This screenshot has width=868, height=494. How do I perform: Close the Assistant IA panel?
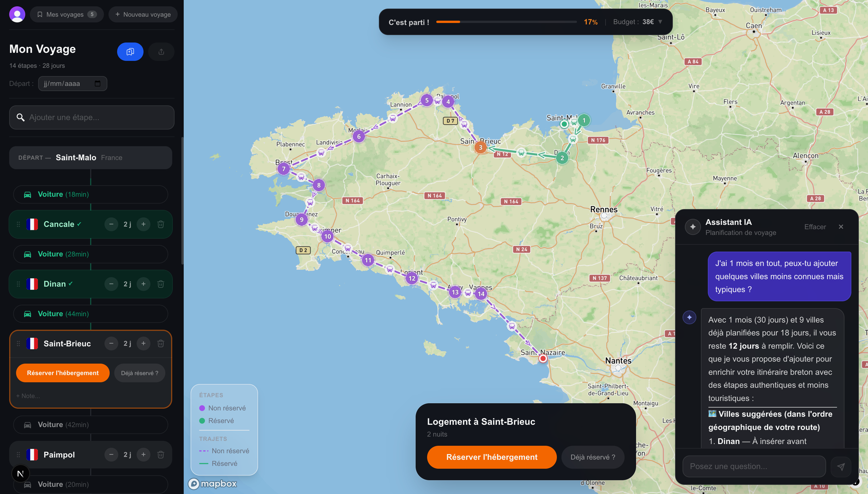tap(841, 227)
